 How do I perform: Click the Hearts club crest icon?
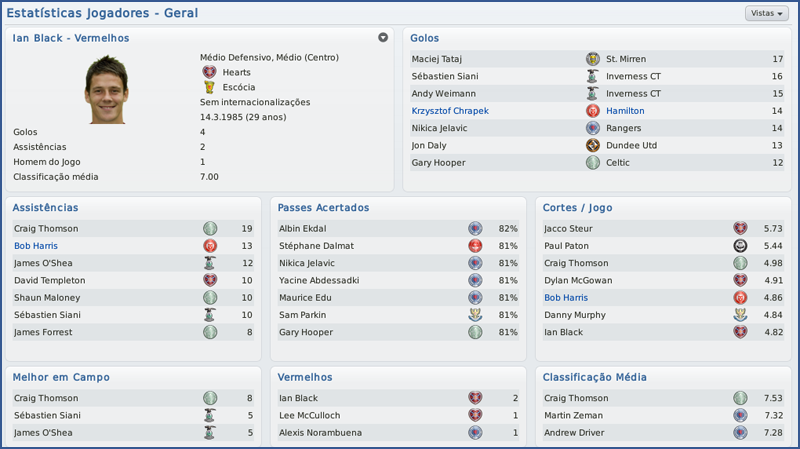pos(209,72)
